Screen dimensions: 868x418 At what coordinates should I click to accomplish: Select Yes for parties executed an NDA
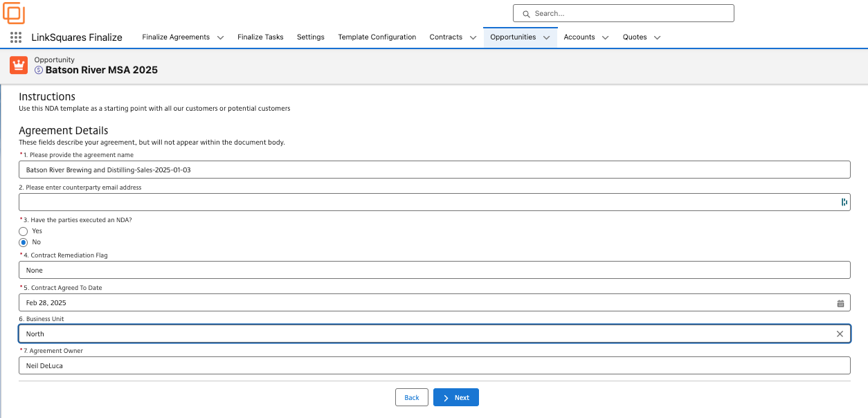tap(23, 231)
